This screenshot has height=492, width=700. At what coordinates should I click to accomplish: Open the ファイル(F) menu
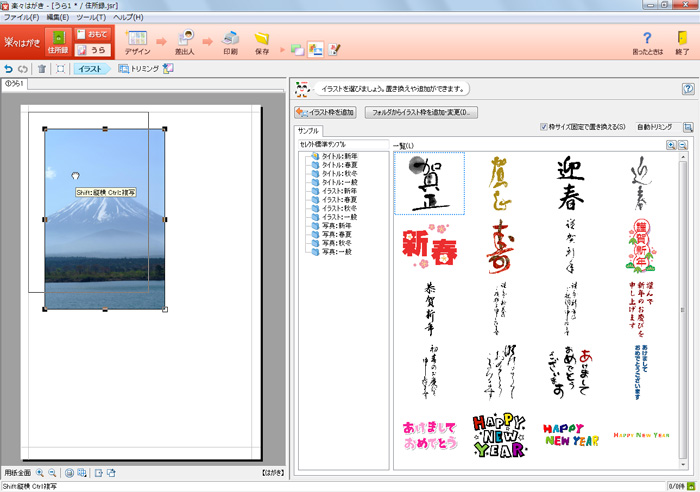[x=22, y=17]
